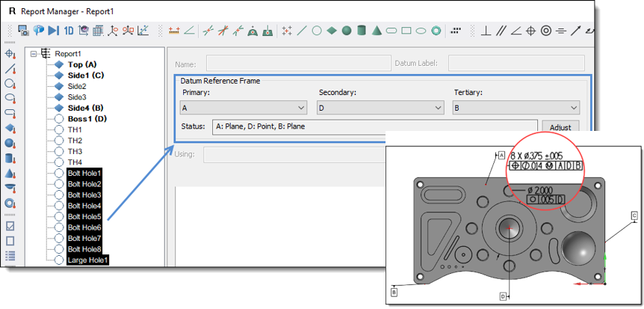Viewport: 644px width, 309px height.
Task: Click the Report1 root tree item
Action: click(68, 53)
